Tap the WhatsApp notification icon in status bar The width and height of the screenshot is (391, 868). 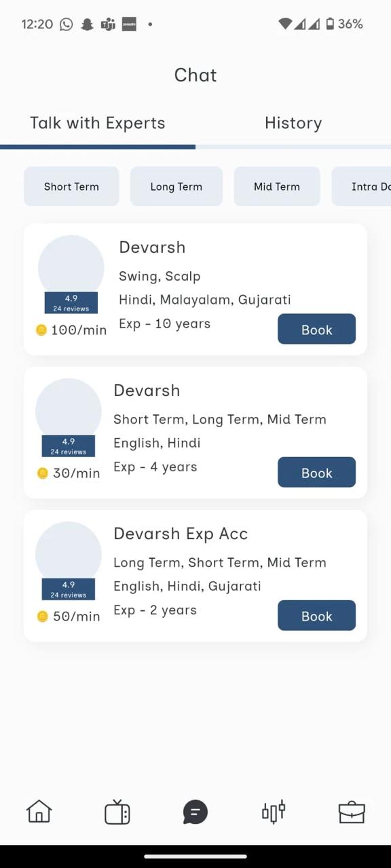(x=66, y=24)
